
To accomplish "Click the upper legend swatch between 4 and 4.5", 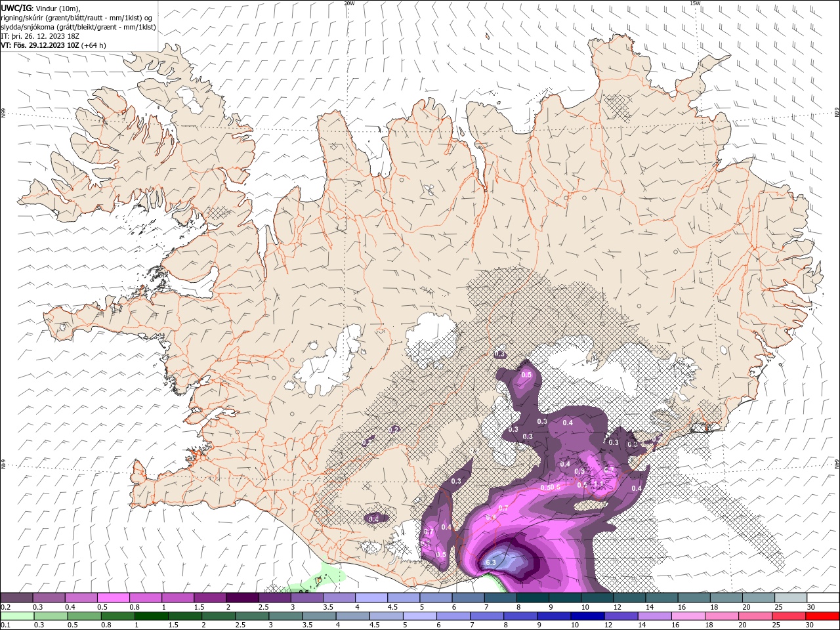I will (371, 598).
